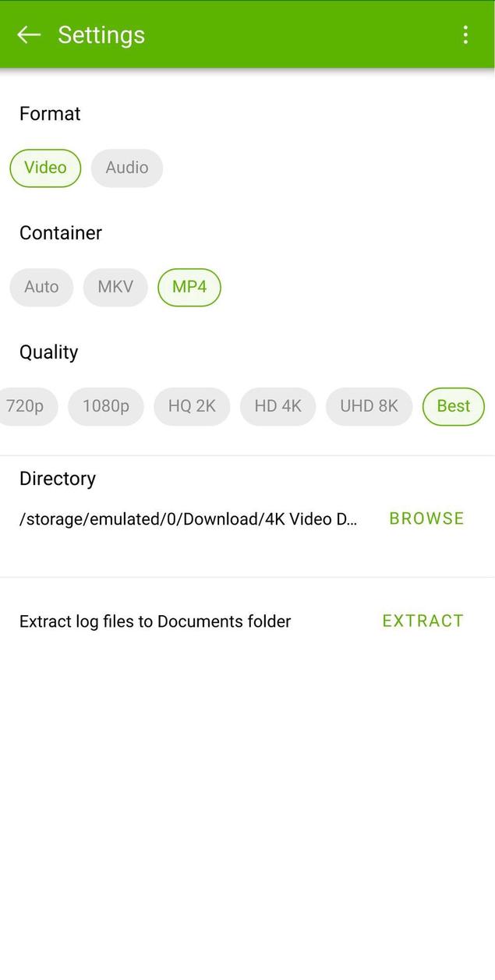Select the Video format chip
Image resolution: width=495 pixels, height=980 pixels.
coord(44,168)
